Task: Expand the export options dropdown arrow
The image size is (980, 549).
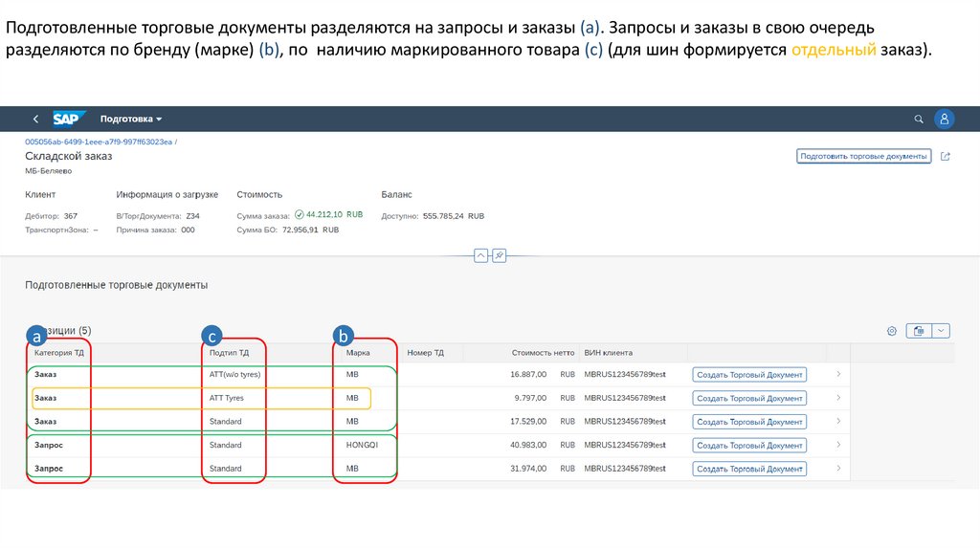Action: (x=941, y=331)
